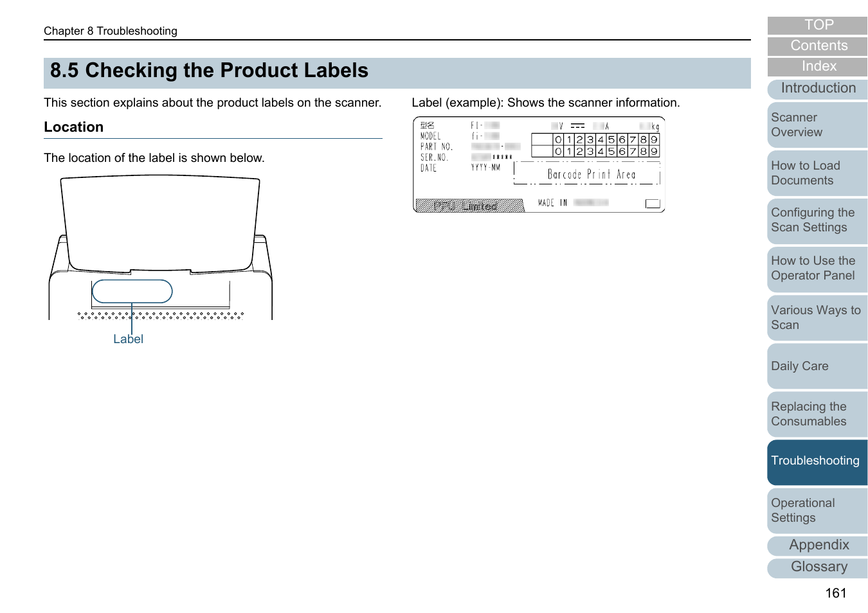The width and height of the screenshot is (868, 613).
Task: Go to How to Load Documents
Action: tap(817, 173)
